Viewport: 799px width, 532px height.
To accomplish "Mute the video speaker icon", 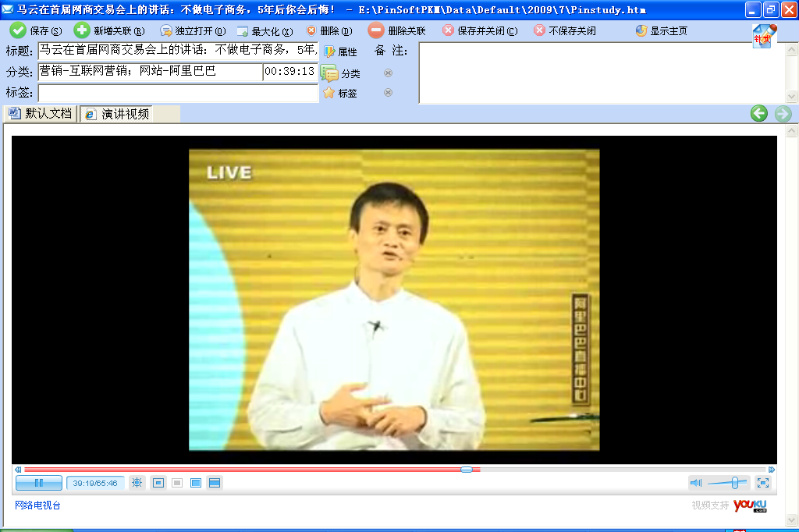I will coord(696,483).
